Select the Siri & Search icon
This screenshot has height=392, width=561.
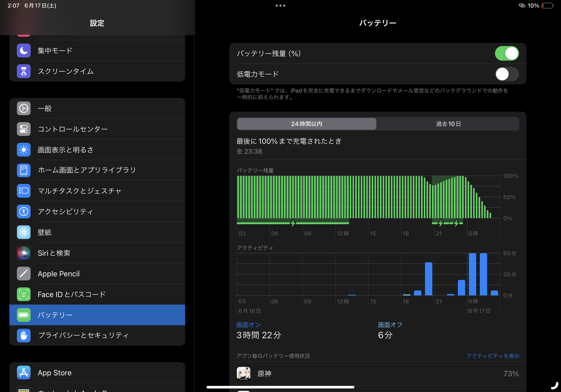pos(23,253)
